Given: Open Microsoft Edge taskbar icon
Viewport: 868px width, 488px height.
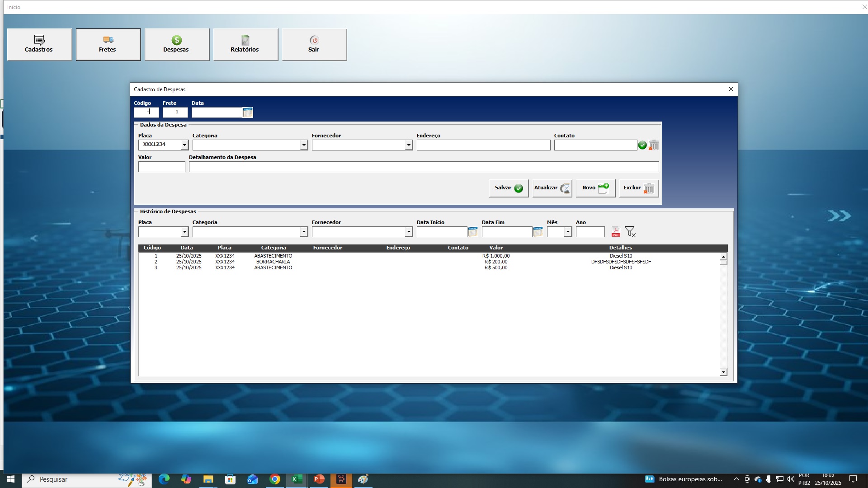Looking at the screenshot, I should pyautogui.click(x=164, y=479).
